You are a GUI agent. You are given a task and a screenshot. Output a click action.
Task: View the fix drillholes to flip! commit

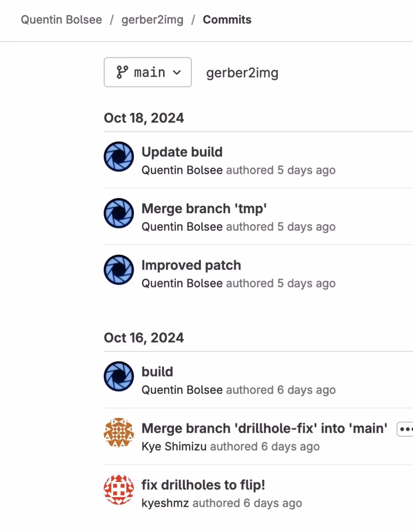click(203, 485)
